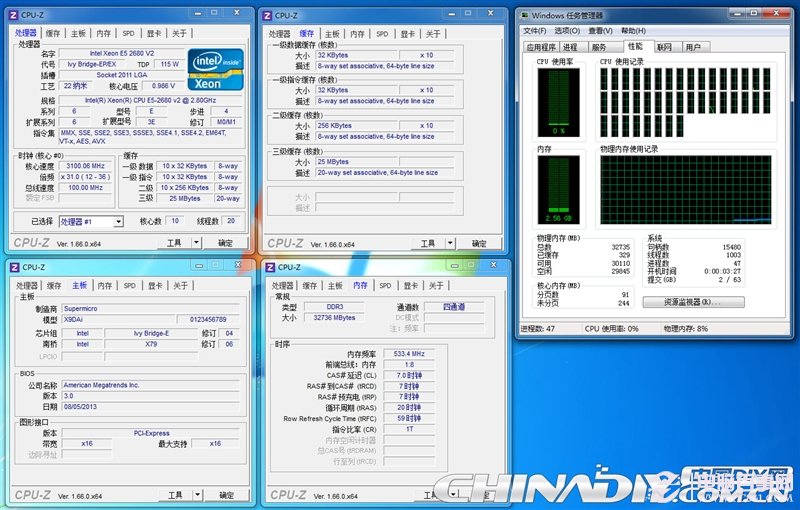
Task: Click the 线程数 value 20
Action: pyautogui.click(x=231, y=221)
